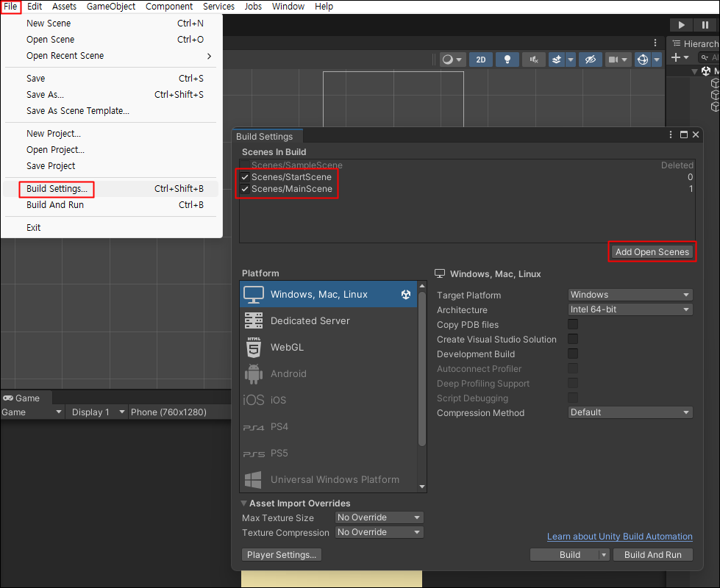This screenshot has width=720, height=588.
Task: Switch to the Game tab
Action: [21, 398]
